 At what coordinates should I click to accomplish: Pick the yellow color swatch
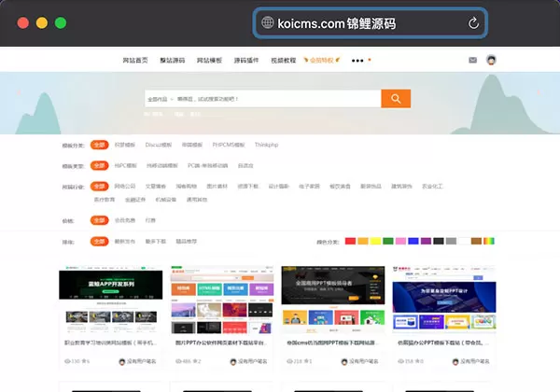coord(375,242)
